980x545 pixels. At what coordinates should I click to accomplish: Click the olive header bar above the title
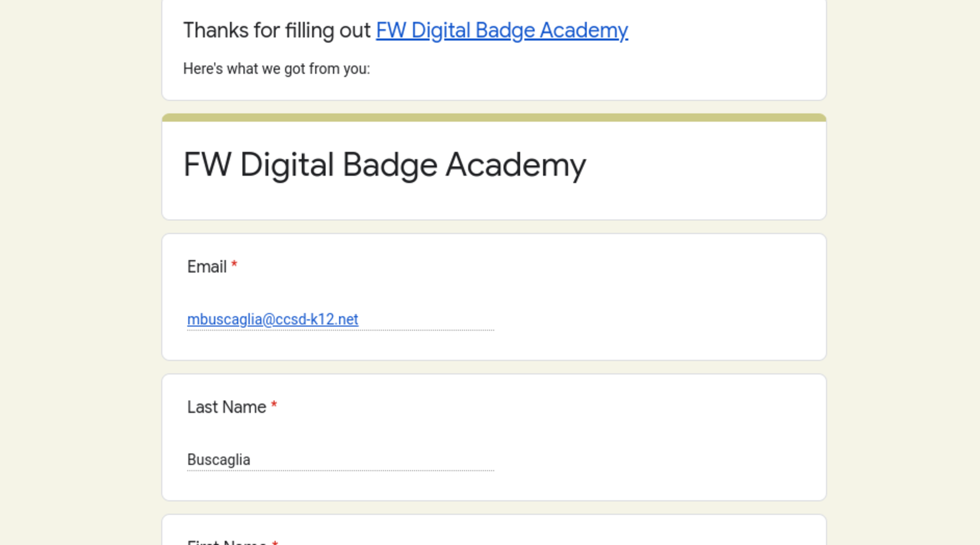494,118
